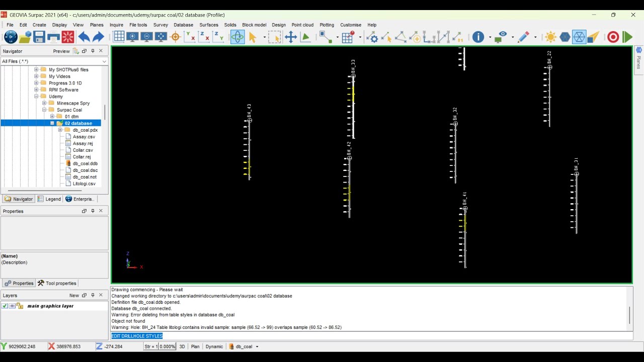Screen dimensions: 644x362
Task: Select the blue move-arrows tool
Action: pyautogui.click(x=291, y=37)
